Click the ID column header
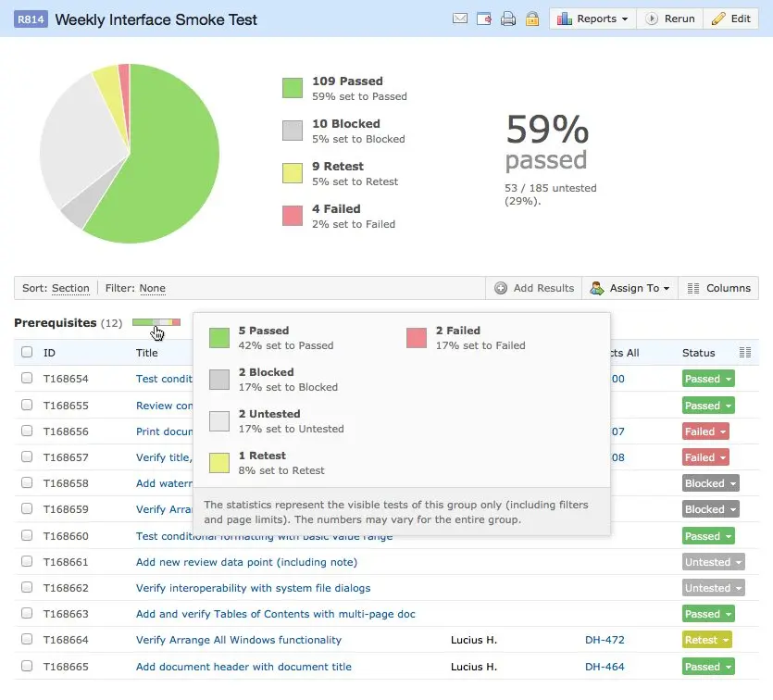Screen dimensions: 773x700 [49, 353]
